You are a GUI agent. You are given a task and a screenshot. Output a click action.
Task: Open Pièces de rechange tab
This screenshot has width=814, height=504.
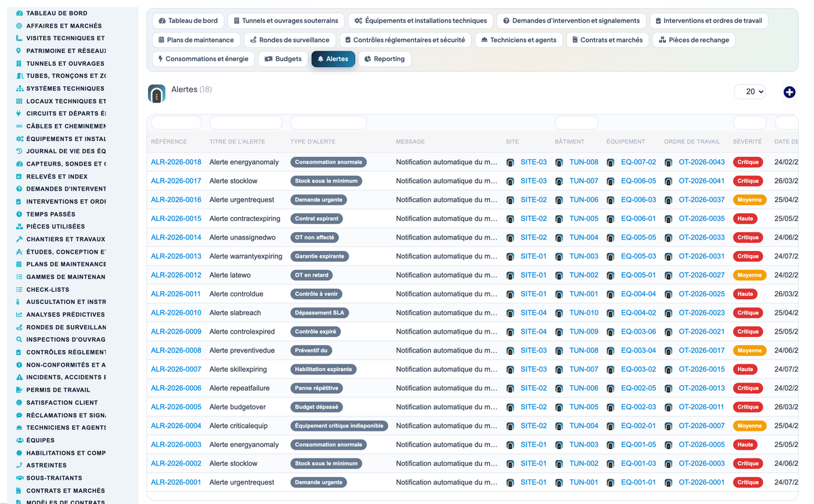[x=694, y=40]
